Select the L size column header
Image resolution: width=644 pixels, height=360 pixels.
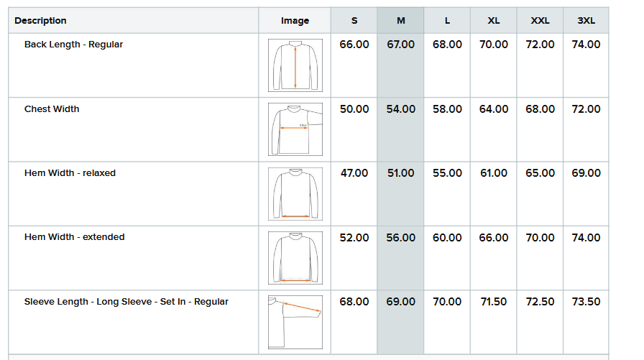(x=447, y=21)
